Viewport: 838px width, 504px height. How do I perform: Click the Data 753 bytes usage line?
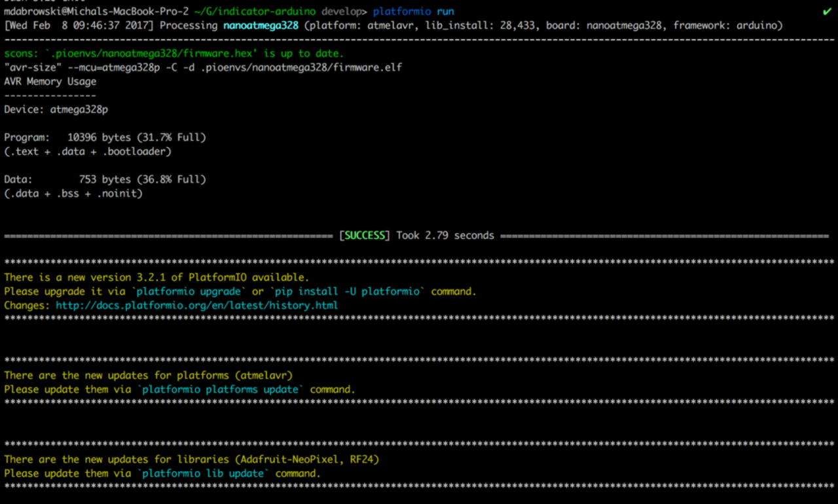pos(105,179)
